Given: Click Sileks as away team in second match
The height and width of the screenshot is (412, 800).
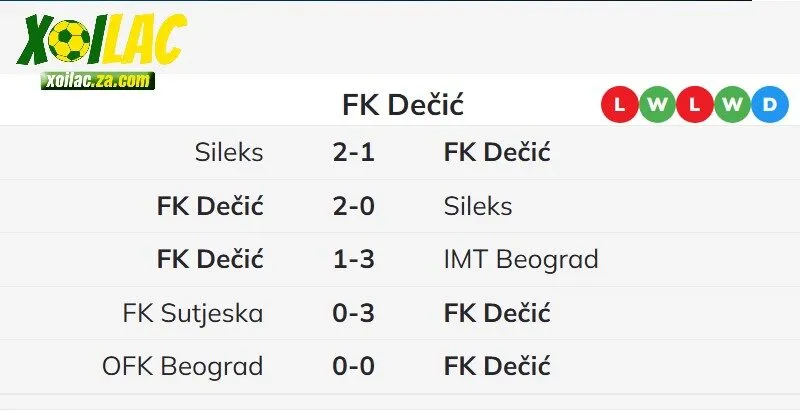Looking at the screenshot, I should tap(477, 206).
